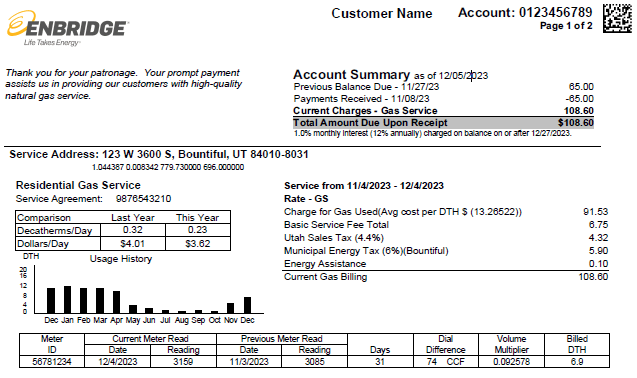Screen dimensions: 637x378
Task: Click the Current Charges - Gas Service line
Action: click(x=443, y=111)
